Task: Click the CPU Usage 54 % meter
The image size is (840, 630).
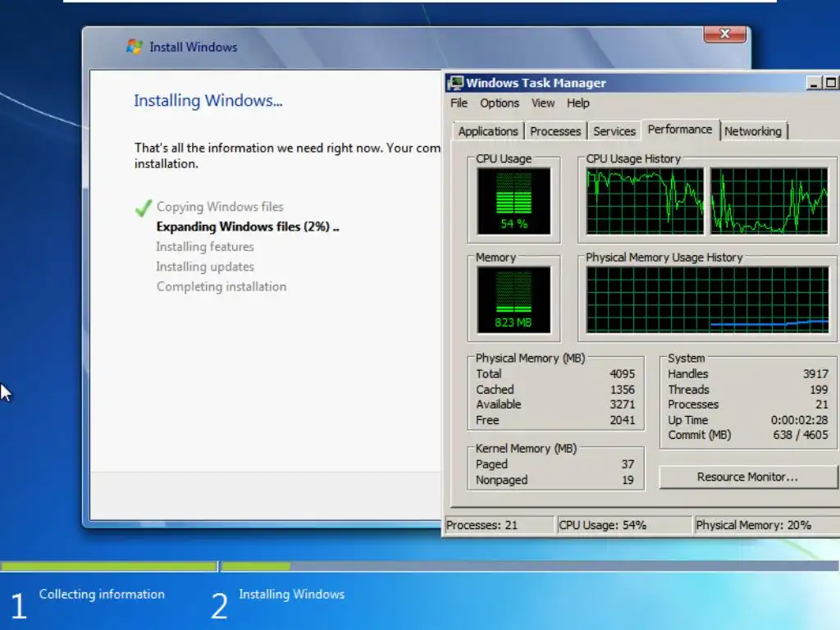Action: pos(514,201)
